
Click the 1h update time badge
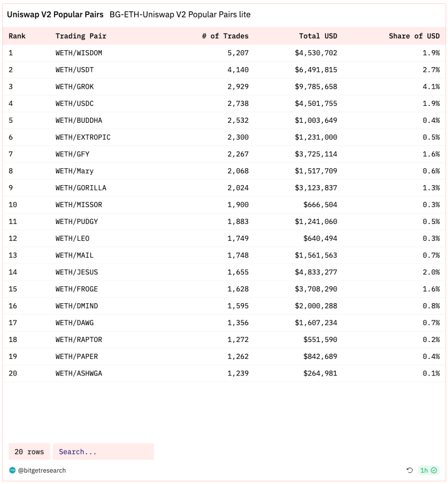(x=428, y=470)
